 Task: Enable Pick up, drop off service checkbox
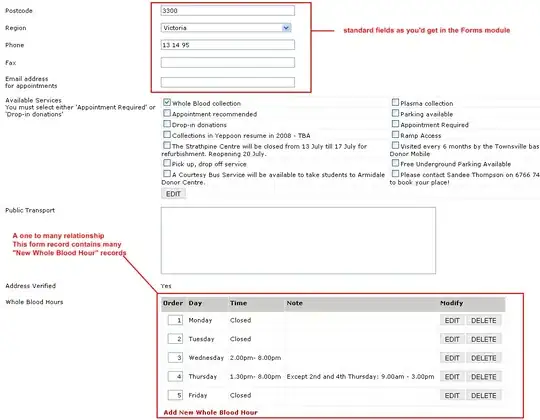(167, 163)
